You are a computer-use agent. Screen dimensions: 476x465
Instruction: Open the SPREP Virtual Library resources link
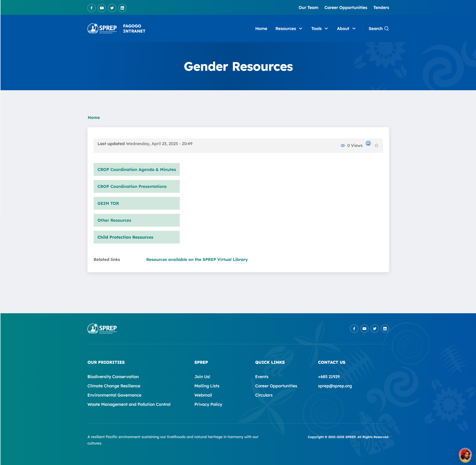point(197,259)
